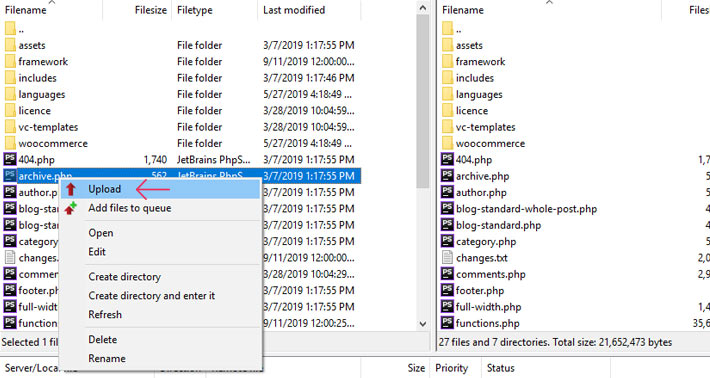710x378 pixels.
Task: Click the includes folder icon in remote pane
Action: point(447,78)
